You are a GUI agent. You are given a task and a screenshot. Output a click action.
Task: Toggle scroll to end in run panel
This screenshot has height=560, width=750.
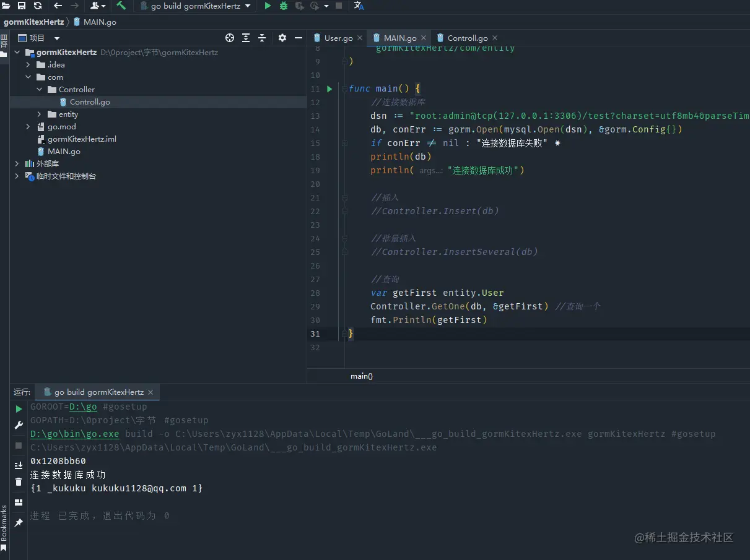coord(19,466)
